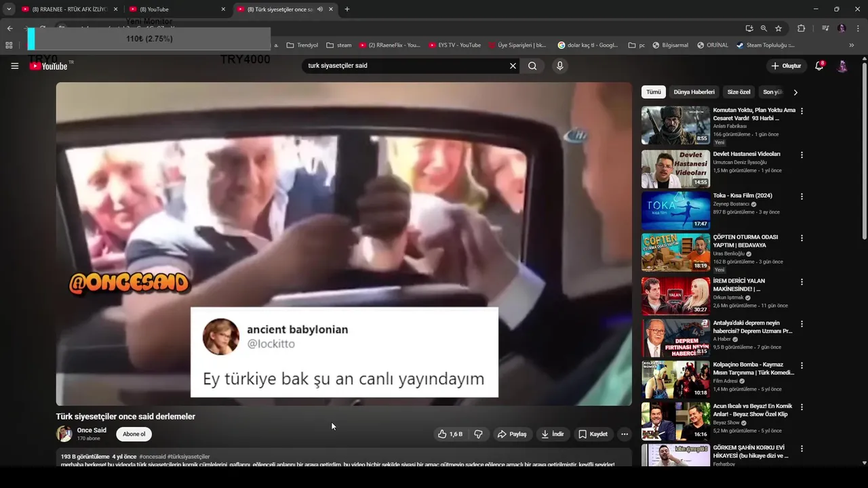Open options menu for Kolpaçino Bomba video
868x488 pixels.
click(x=802, y=365)
